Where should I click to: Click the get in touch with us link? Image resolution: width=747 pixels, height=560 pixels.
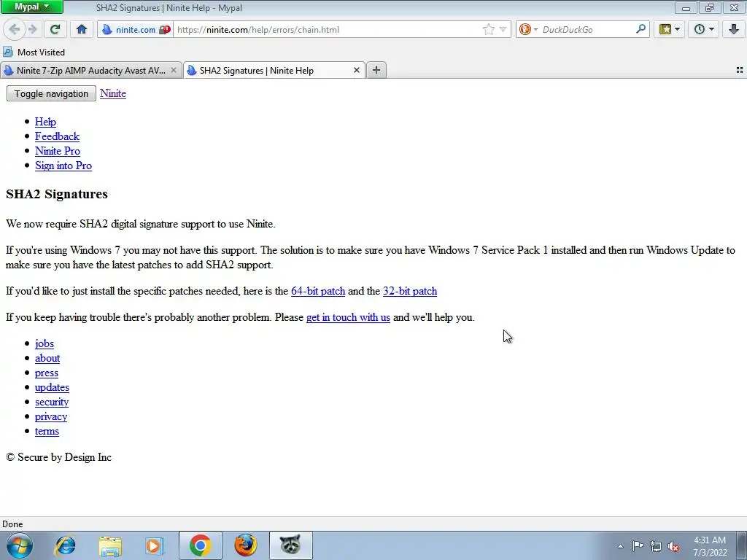click(348, 317)
